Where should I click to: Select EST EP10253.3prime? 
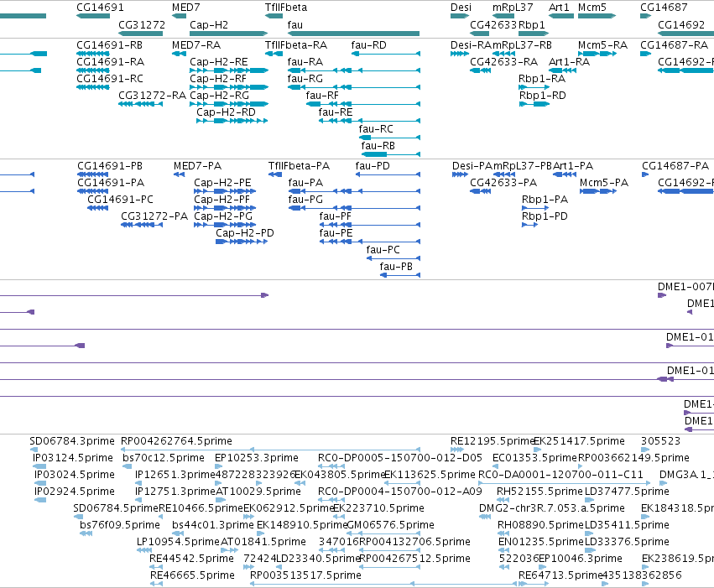257,457
